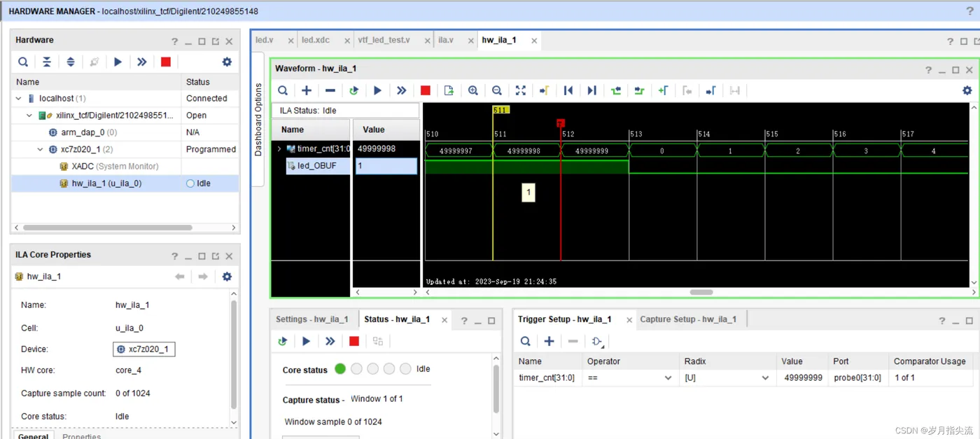Collapse xc7z020_1 device node

click(x=40, y=149)
